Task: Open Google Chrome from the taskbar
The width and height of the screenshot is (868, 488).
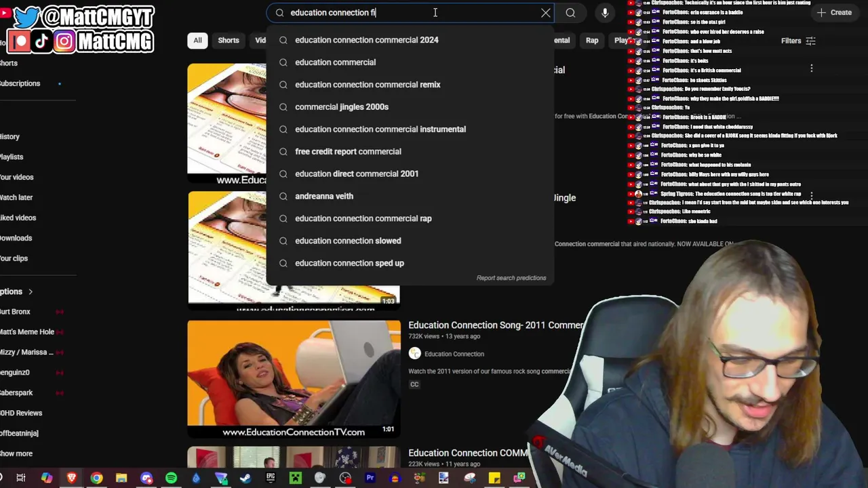Action: point(96,478)
